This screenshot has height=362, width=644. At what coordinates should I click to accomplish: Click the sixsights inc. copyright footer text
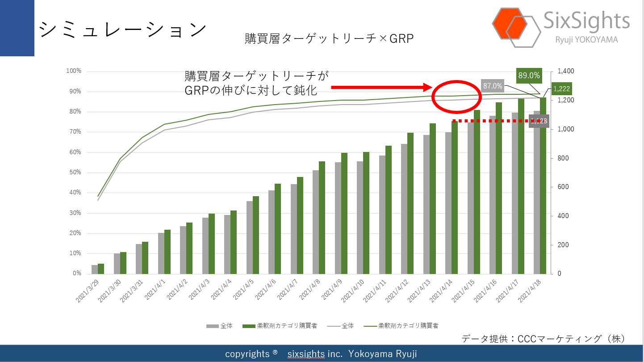pos(321,354)
